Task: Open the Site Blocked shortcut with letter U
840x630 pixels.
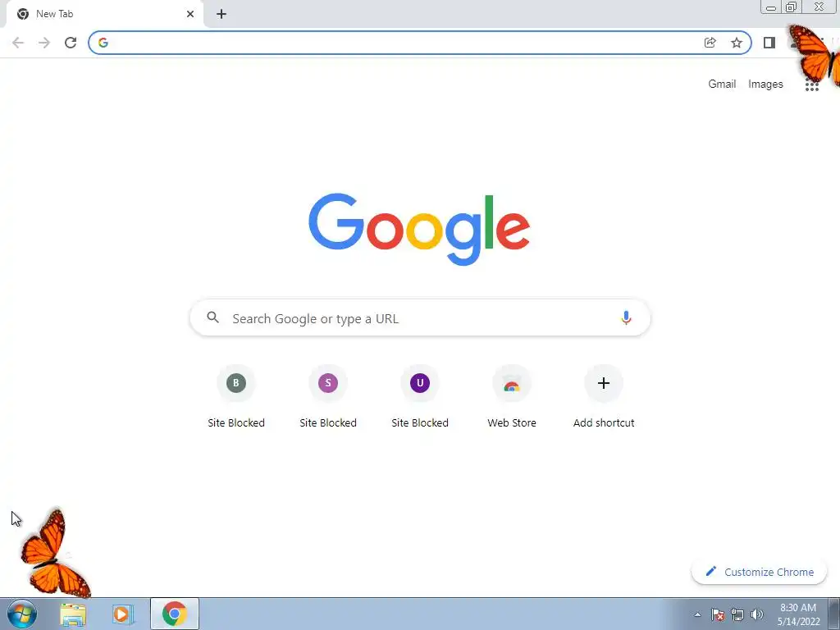Action: (420, 397)
